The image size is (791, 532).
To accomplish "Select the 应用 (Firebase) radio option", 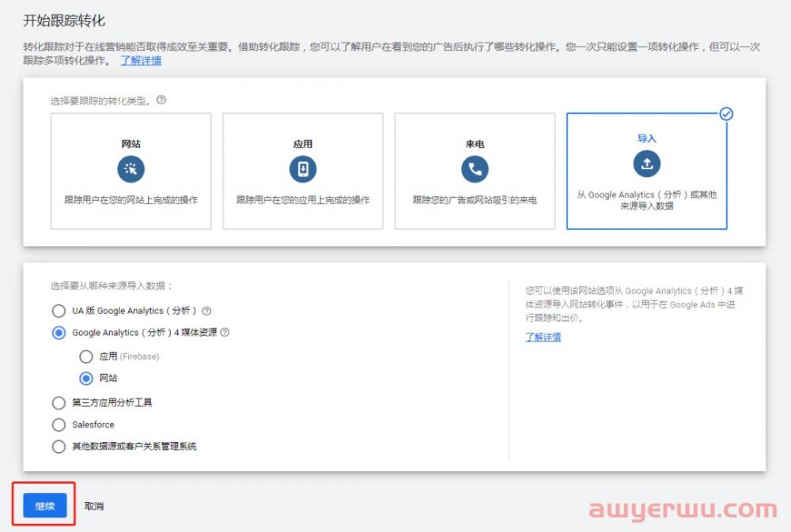I will (x=86, y=357).
